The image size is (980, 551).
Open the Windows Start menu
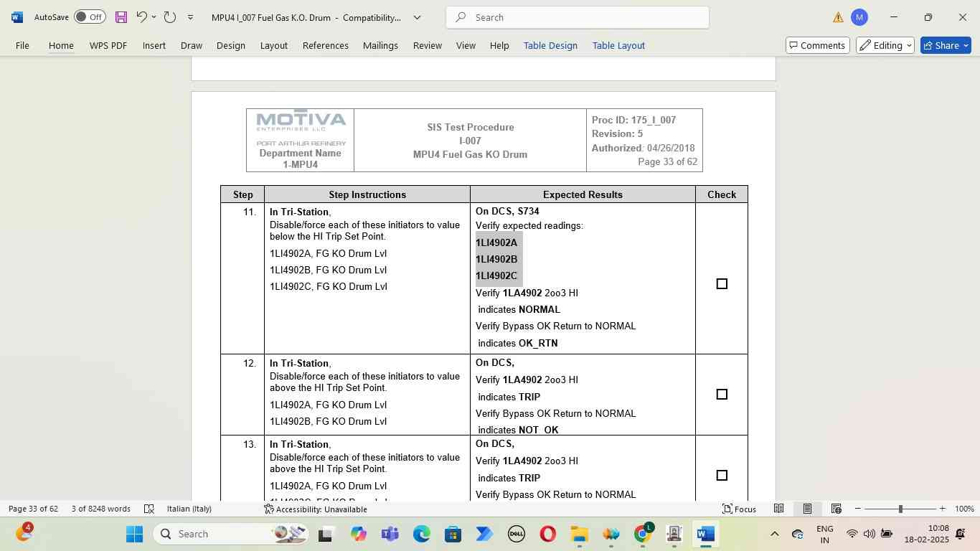[x=134, y=534]
